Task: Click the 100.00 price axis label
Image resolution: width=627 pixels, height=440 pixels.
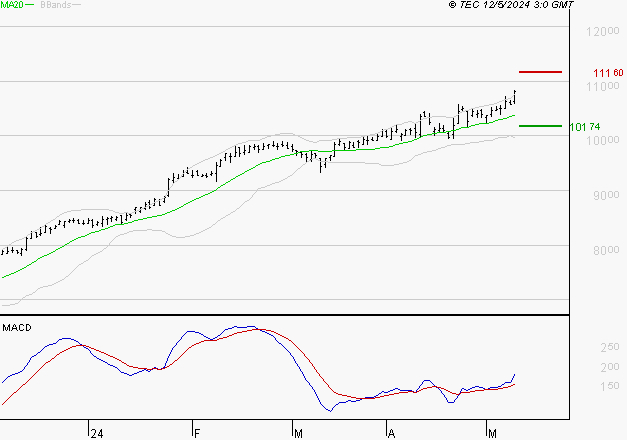Action: (x=603, y=140)
